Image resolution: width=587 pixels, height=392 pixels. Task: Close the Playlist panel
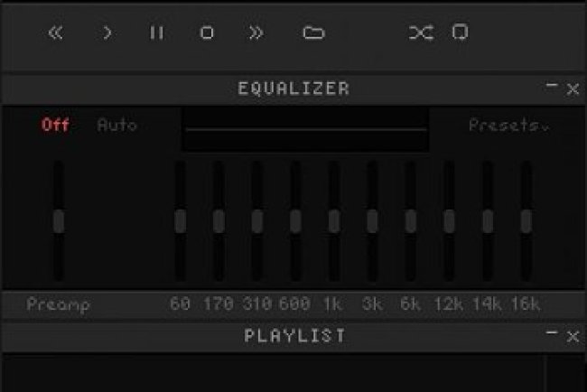tap(573, 337)
